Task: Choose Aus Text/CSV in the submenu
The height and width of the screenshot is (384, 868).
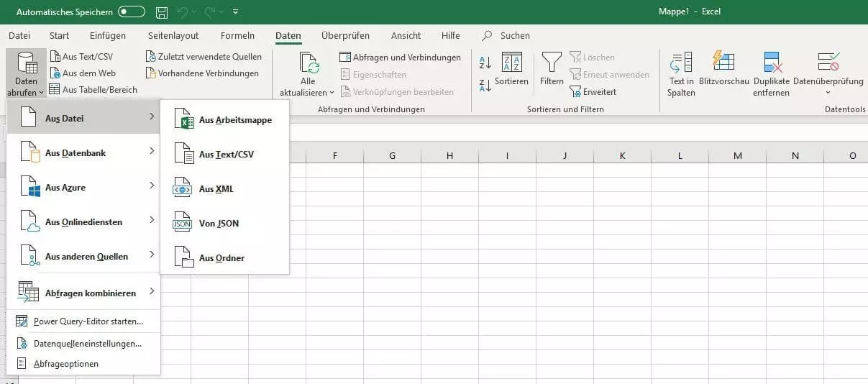Action: click(224, 154)
